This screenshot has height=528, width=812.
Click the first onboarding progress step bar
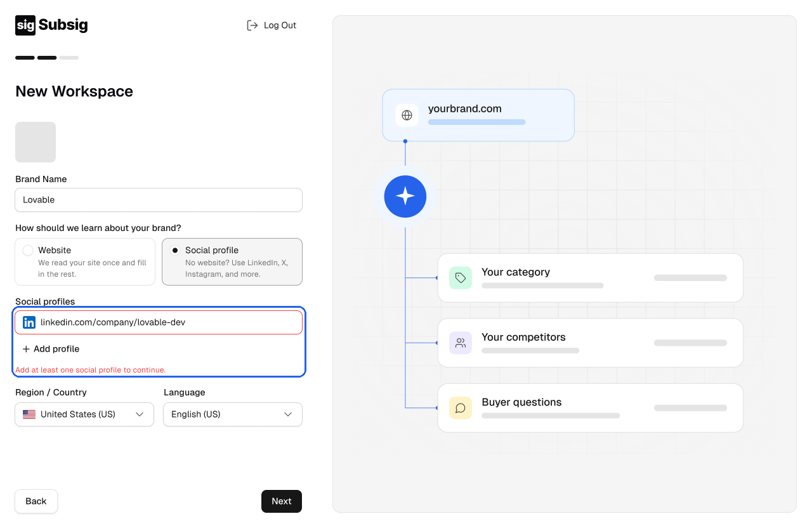pos(25,58)
